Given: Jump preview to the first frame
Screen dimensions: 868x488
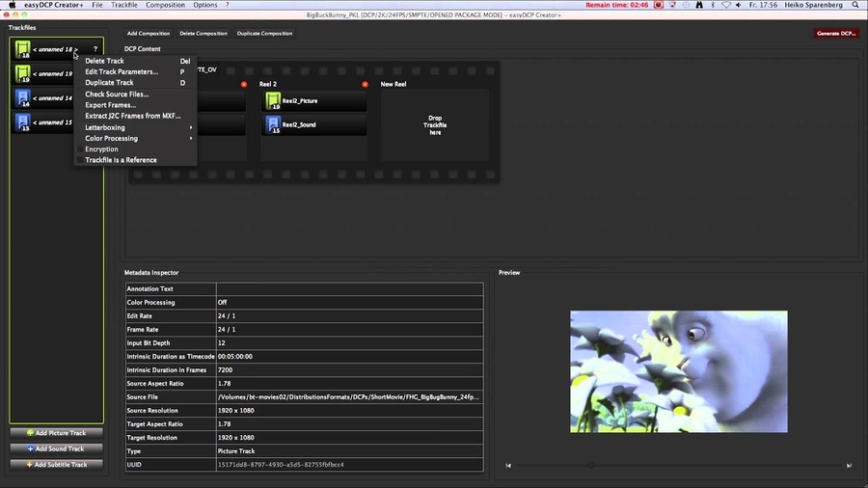Looking at the screenshot, I should [x=508, y=466].
